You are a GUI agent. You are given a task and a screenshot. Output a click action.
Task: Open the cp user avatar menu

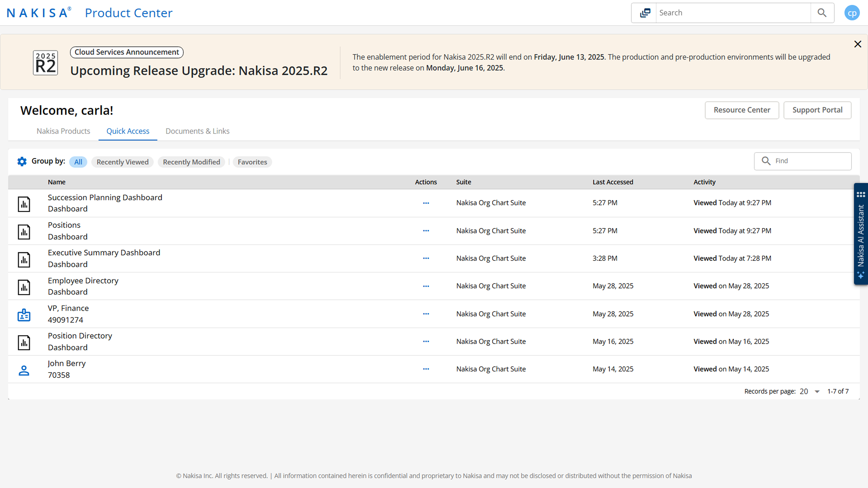point(852,13)
